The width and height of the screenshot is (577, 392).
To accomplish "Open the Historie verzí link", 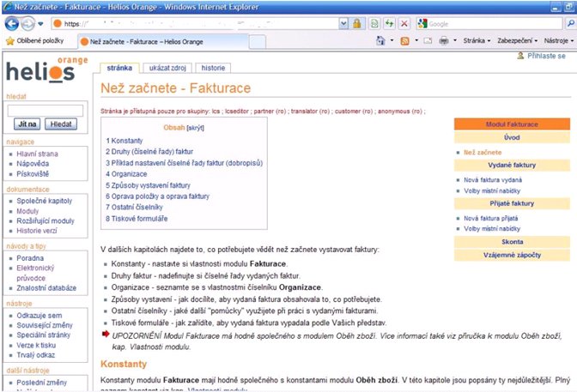I will [37, 231].
